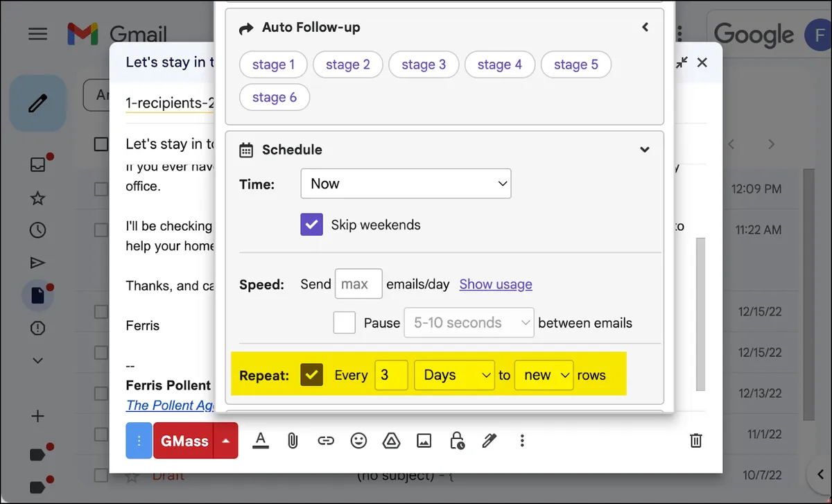Open Snoozed clock icon in sidebar
Image resolution: width=832 pixels, height=504 pixels.
click(37, 231)
